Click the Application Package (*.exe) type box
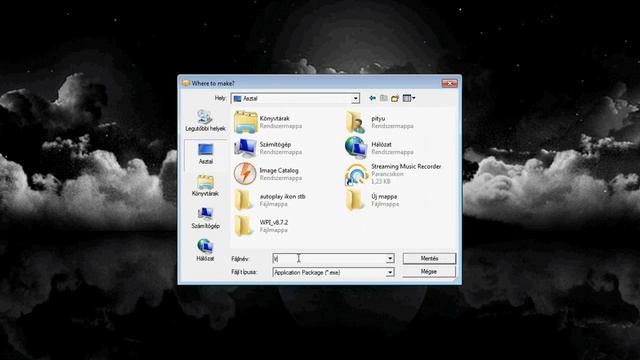 (333, 272)
